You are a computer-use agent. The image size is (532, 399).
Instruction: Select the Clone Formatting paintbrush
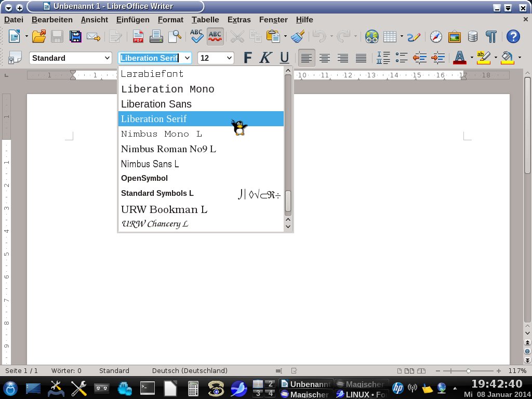[298, 36]
